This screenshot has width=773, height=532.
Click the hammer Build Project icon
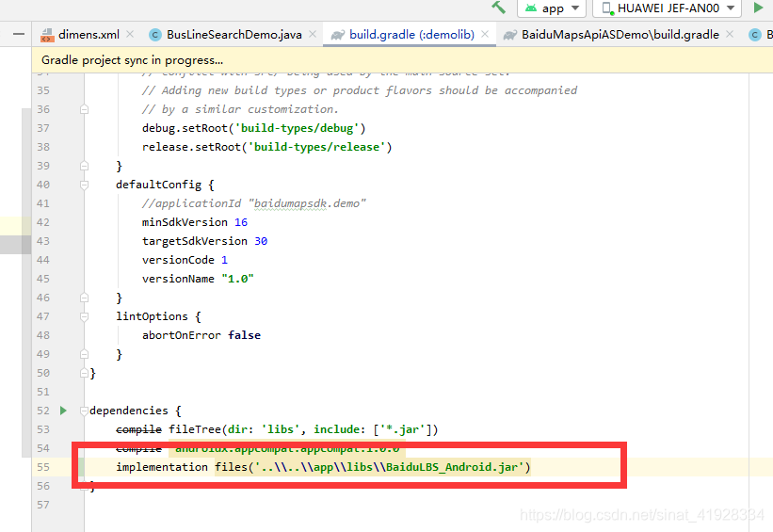tap(498, 8)
